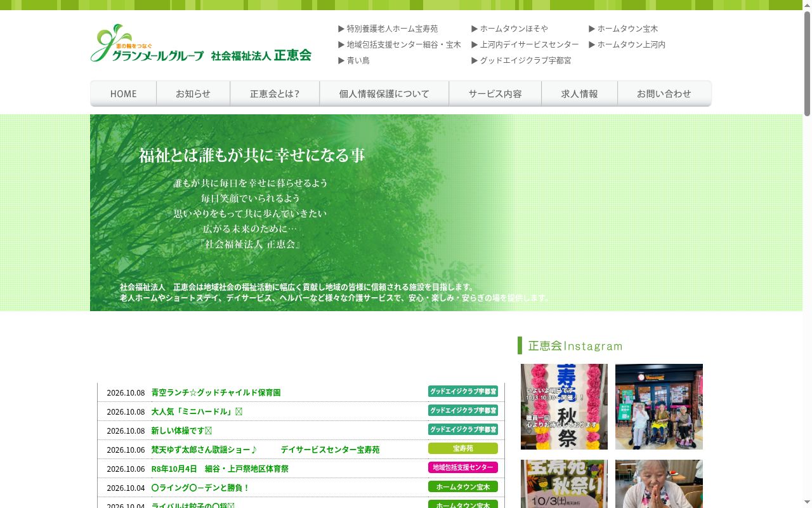Click the 福祉とは誰もが共に幸せになる事 hero banner
Viewport: 812px width, 508px height.
(401, 213)
